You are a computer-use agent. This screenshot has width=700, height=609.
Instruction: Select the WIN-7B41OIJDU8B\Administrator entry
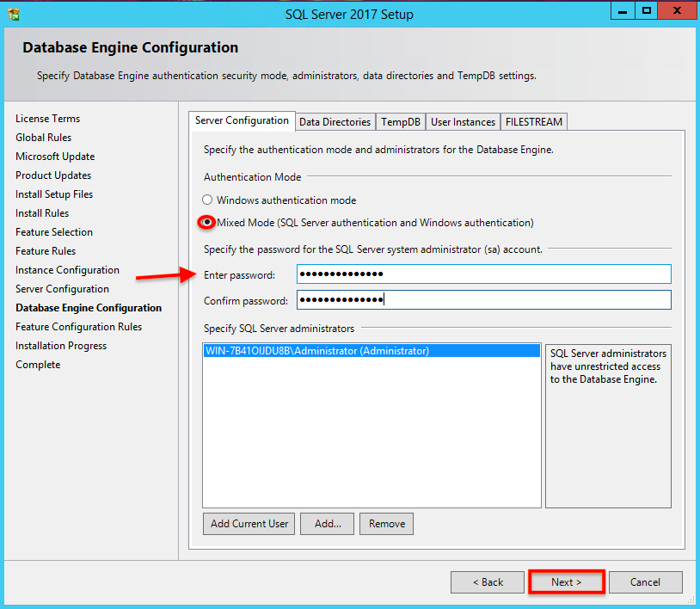click(371, 351)
